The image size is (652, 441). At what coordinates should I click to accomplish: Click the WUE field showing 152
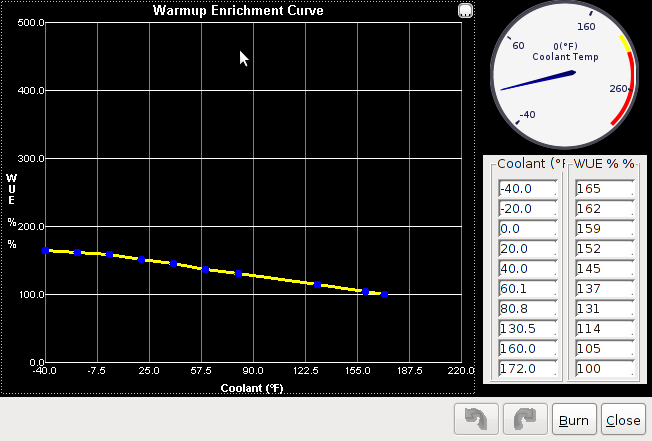[x=604, y=249]
